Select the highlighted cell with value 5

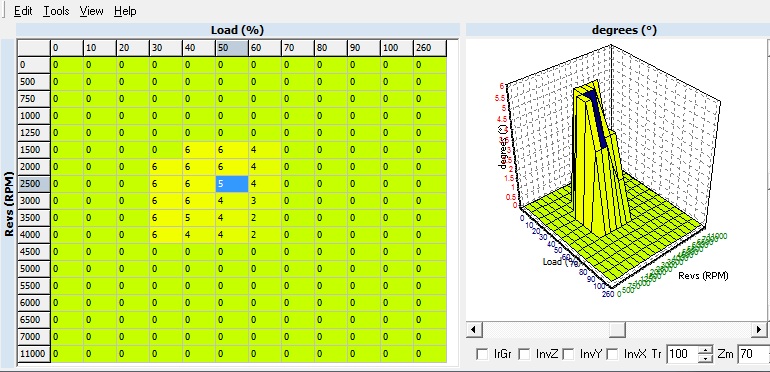pos(232,184)
